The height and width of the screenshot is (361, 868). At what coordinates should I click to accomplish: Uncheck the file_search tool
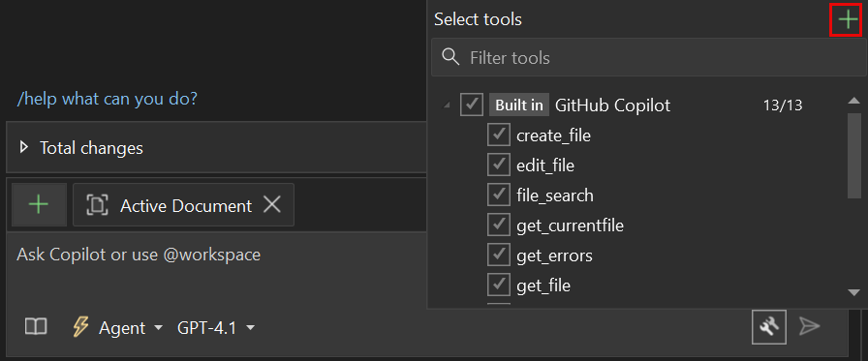pyautogui.click(x=499, y=195)
